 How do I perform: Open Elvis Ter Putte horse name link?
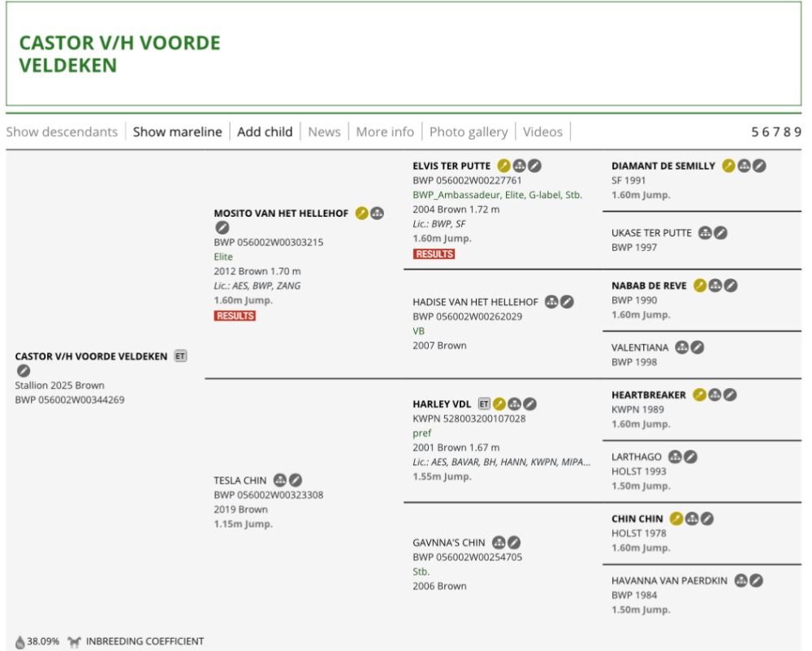(x=451, y=166)
